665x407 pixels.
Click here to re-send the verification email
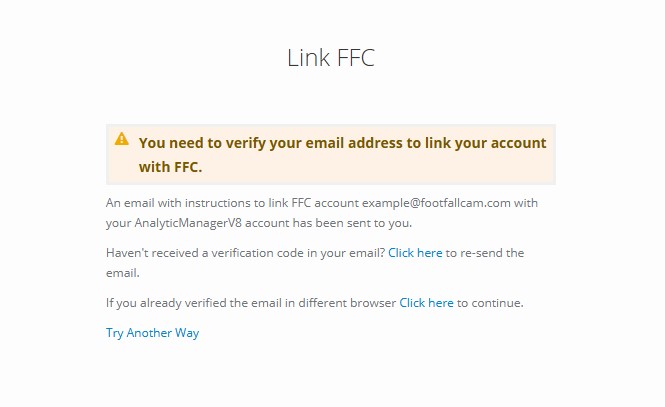(x=415, y=253)
